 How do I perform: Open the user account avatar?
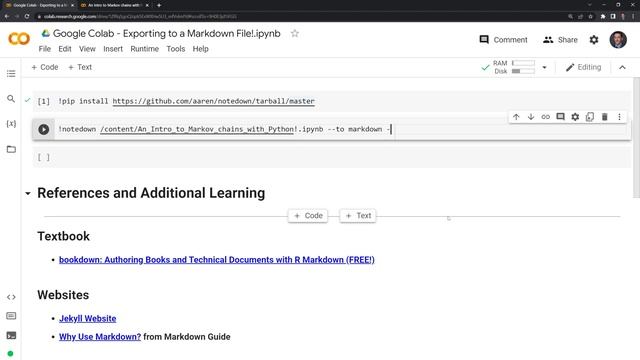(618, 40)
